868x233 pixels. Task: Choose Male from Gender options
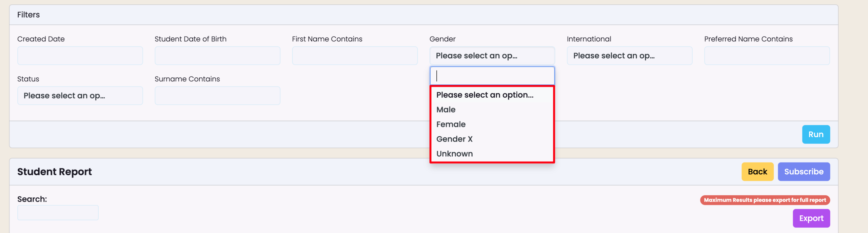point(446,110)
